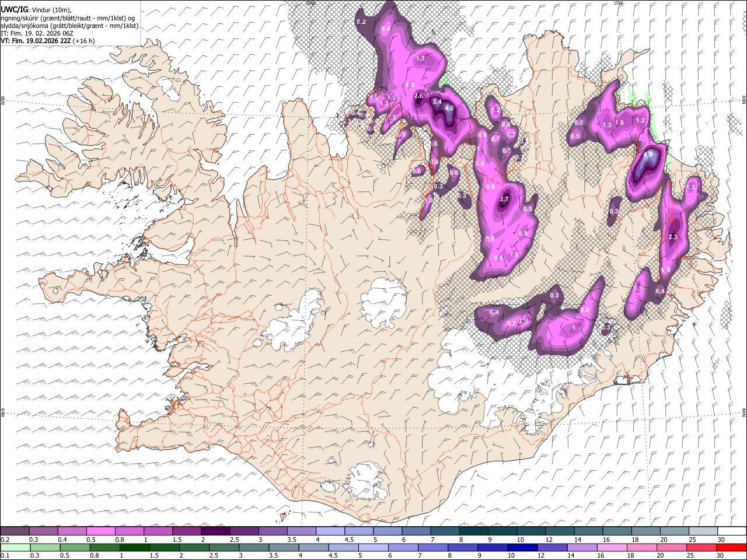Click the 20W longitude label
The image size is (747, 560).
(x=310, y=2)
